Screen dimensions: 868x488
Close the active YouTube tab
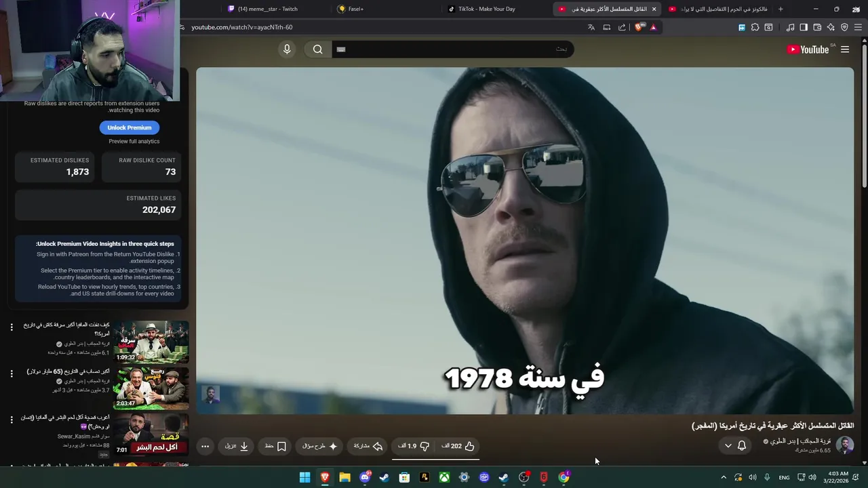tap(654, 9)
